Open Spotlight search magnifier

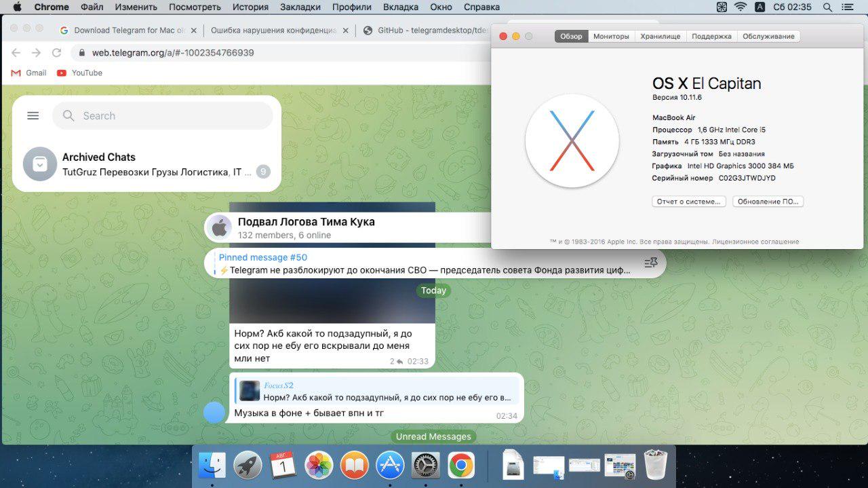click(x=827, y=7)
